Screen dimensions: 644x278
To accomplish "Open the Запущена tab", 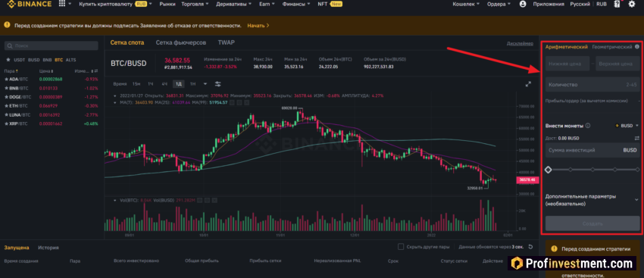I will tap(17, 247).
